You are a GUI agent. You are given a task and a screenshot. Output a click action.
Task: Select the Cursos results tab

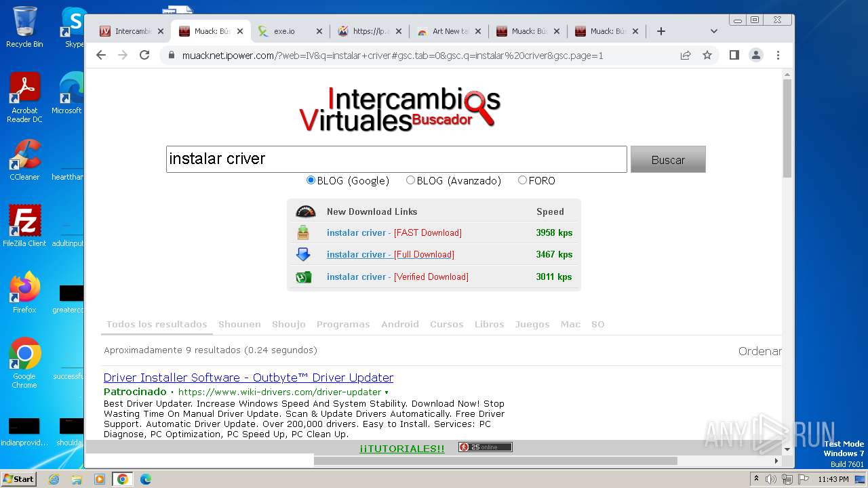[447, 324]
